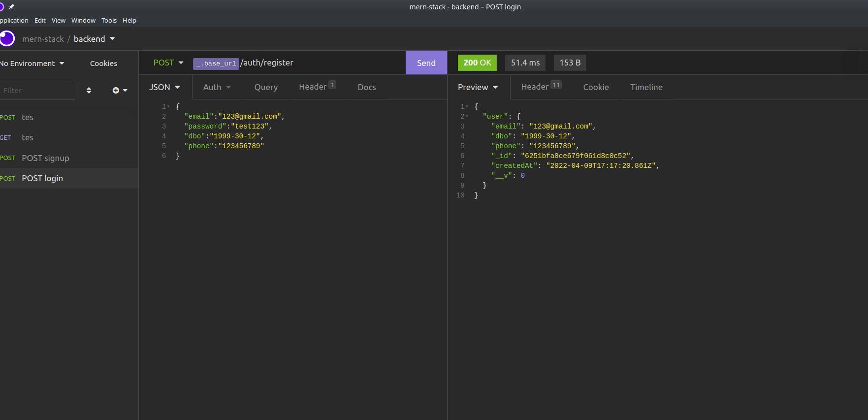Switch to the Query tab
Screen dimensions: 868x420
pyautogui.click(x=266, y=87)
